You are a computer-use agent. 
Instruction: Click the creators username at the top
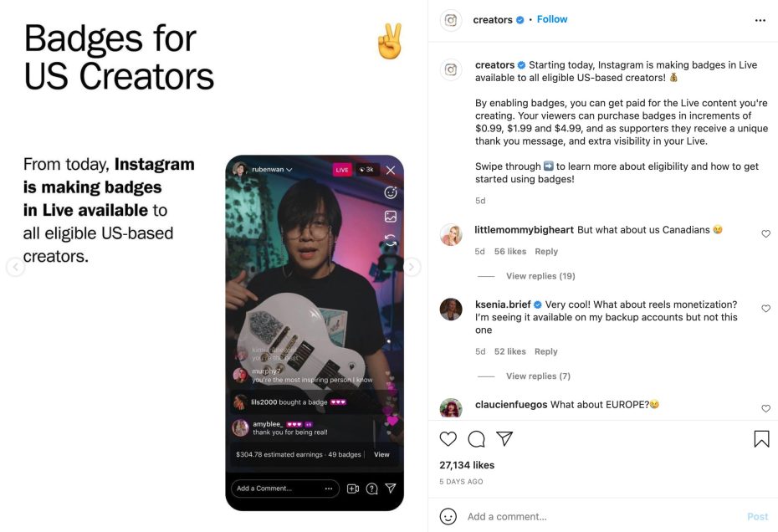(x=492, y=19)
